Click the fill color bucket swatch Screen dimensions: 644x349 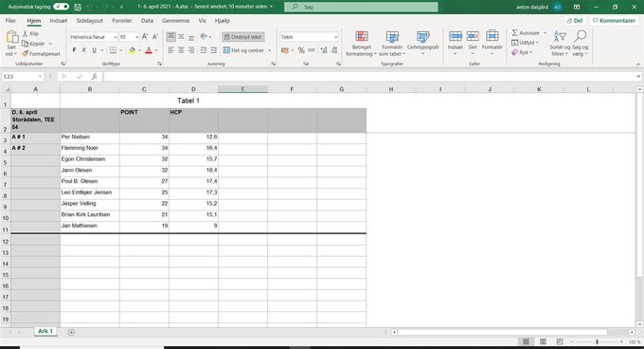tap(133, 50)
